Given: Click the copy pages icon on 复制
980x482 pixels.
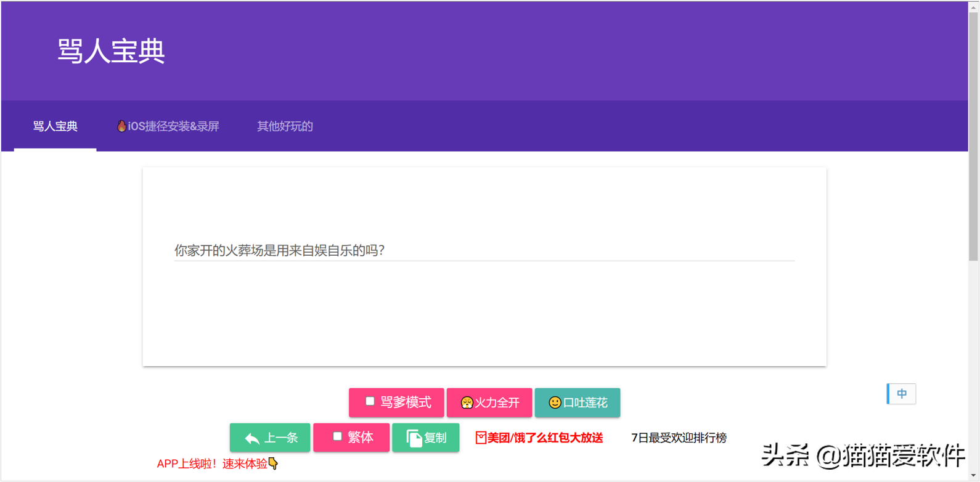Looking at the screenshot, I should pos(414,438).
